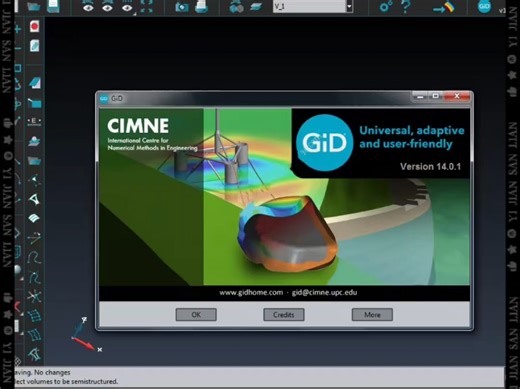520x389 pixels.
Task: Open the V_1 layer combo box
Action: pyautogui.click(x=313, y=6)
